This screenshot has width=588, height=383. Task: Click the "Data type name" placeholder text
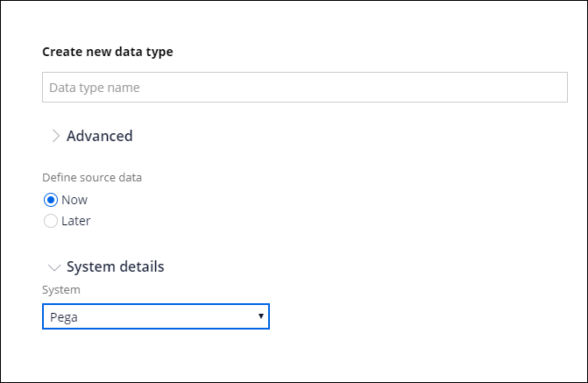(94, 88)
